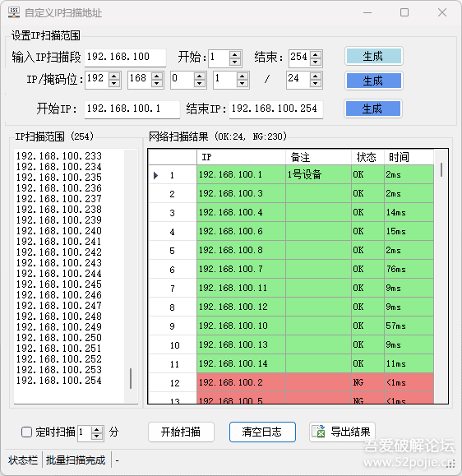Click the 开始扫描 button
462x476 pixels.
coord(181,432)
